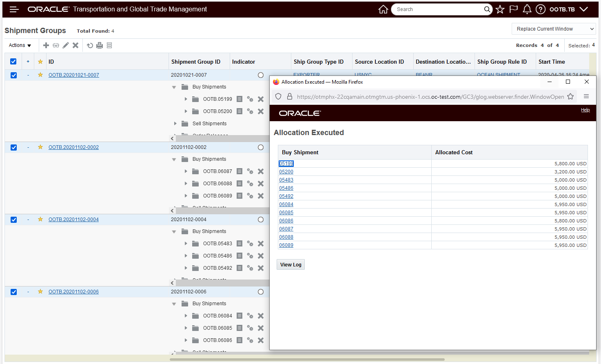The image size is (601, 364).
Task: Go to the Home page icon
Action: pyautogui.click(x=383, y=9)
